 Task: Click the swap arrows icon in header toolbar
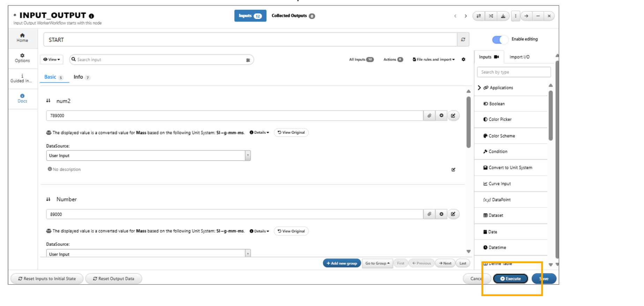(x=479, y=16)
